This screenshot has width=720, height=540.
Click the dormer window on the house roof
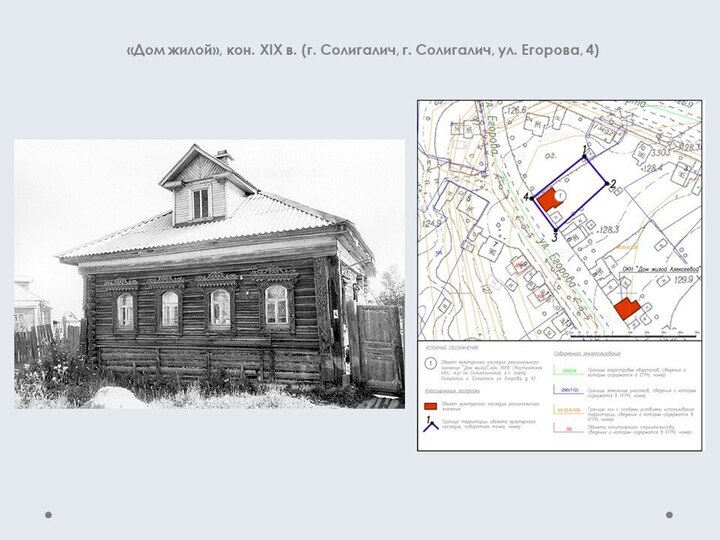coord(201,203)
